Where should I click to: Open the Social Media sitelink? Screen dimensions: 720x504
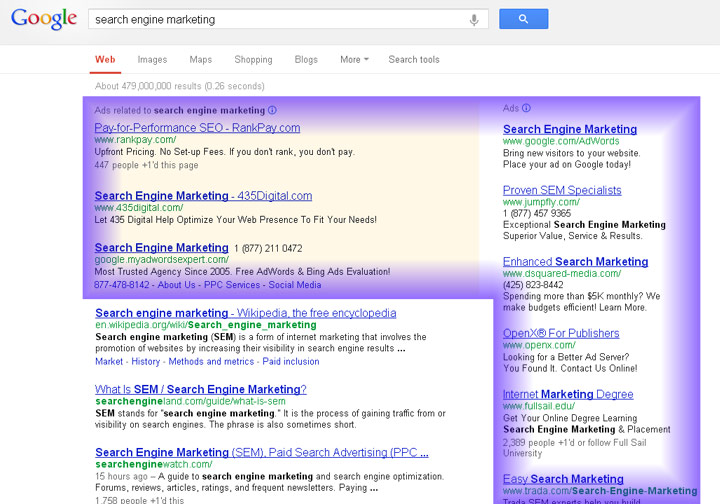click(295, 285)
